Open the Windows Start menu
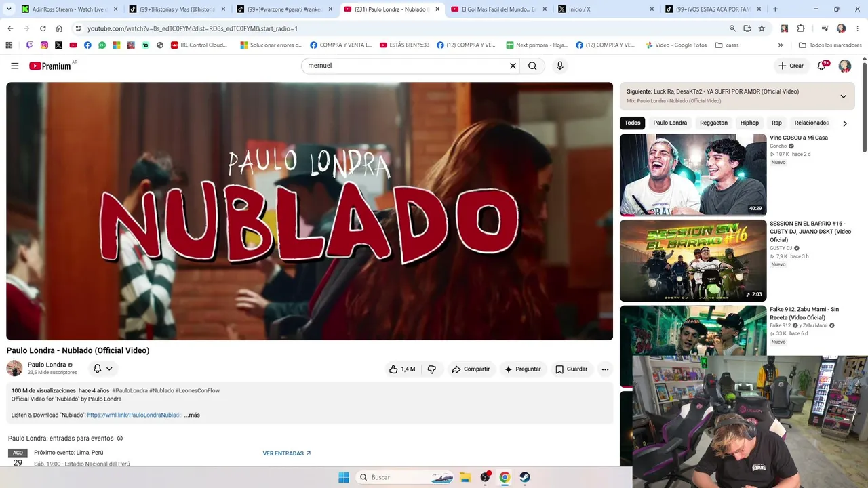 [x=344, y=477]
